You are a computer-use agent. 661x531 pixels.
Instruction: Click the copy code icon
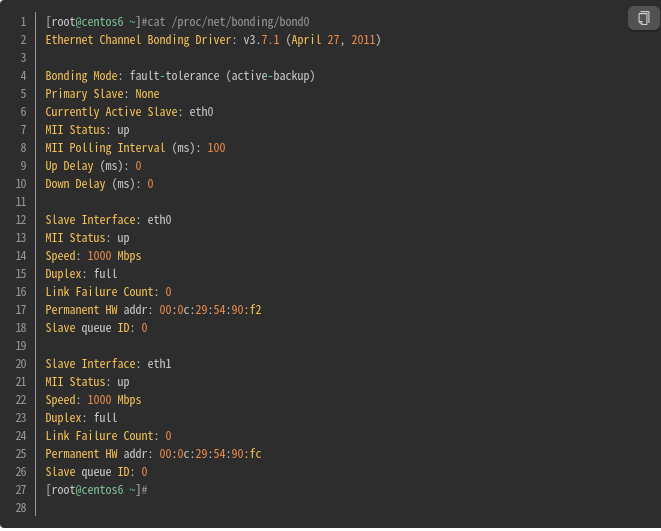[x=643, y=18]
